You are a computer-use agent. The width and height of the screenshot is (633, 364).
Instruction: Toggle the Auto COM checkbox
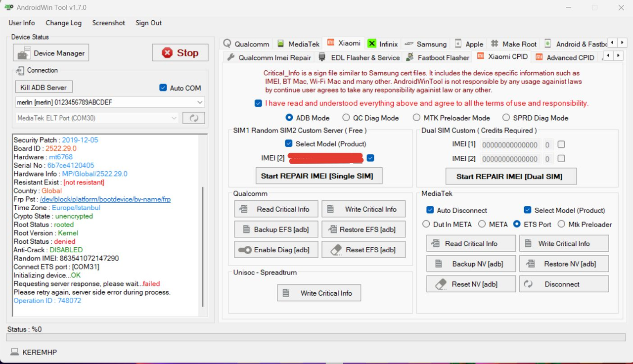click(163, 88)
